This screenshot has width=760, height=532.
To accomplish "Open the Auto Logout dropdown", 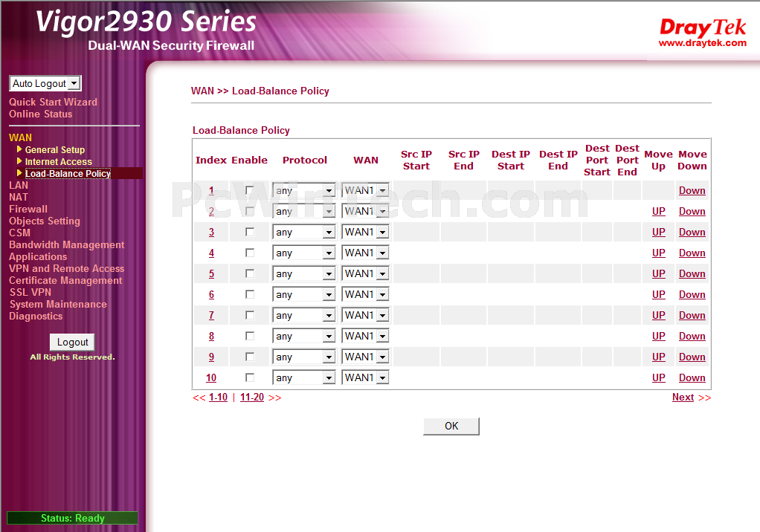I will click(x=45, y=83).
